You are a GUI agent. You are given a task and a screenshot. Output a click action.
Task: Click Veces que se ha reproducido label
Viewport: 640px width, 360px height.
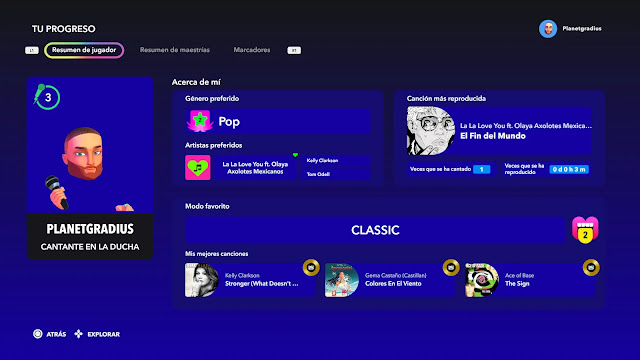[x=524, y=169]
